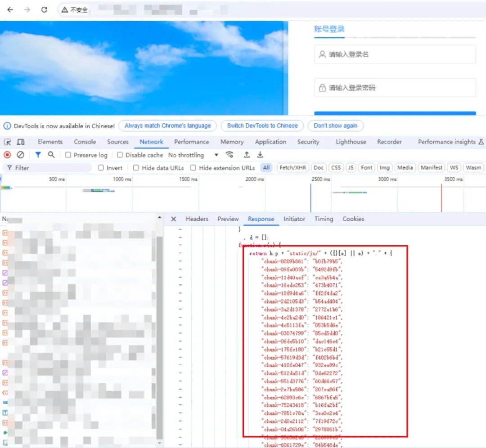Open the No throttling dropdown
The image size is (486, 448).
[x=193, y=155]
